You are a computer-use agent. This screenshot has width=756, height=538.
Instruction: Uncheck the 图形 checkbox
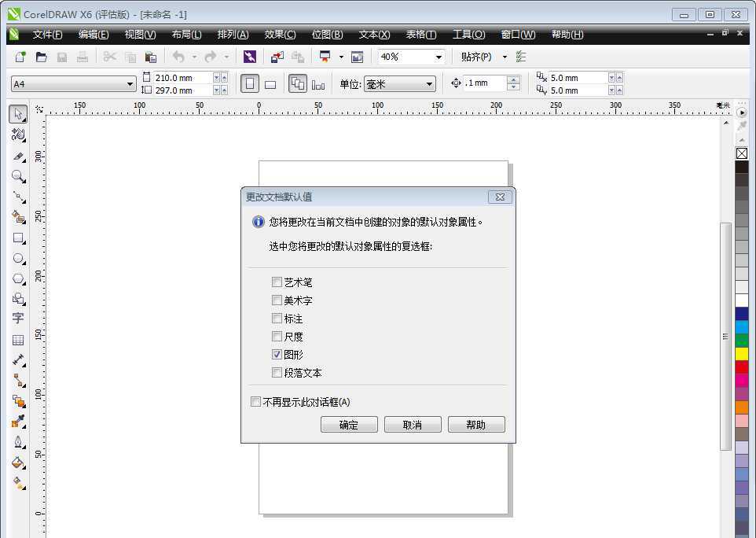coord(277,354)
